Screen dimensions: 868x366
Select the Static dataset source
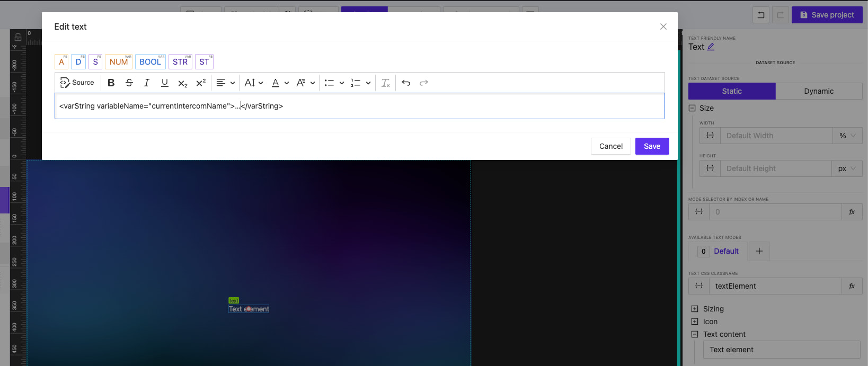point(731,91)
